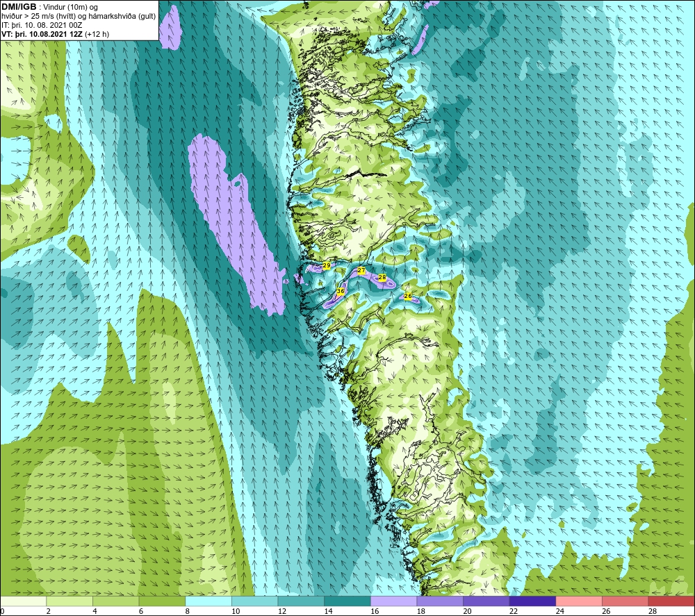Select the 10-12 m/s turquoise legend swatch
The height and width of the screenshot is (616, 695).
click(255, 601)
